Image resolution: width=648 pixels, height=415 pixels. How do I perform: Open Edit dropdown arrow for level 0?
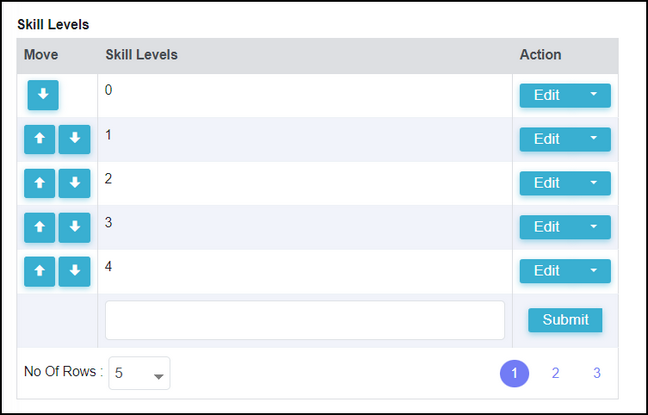point(593,95)
